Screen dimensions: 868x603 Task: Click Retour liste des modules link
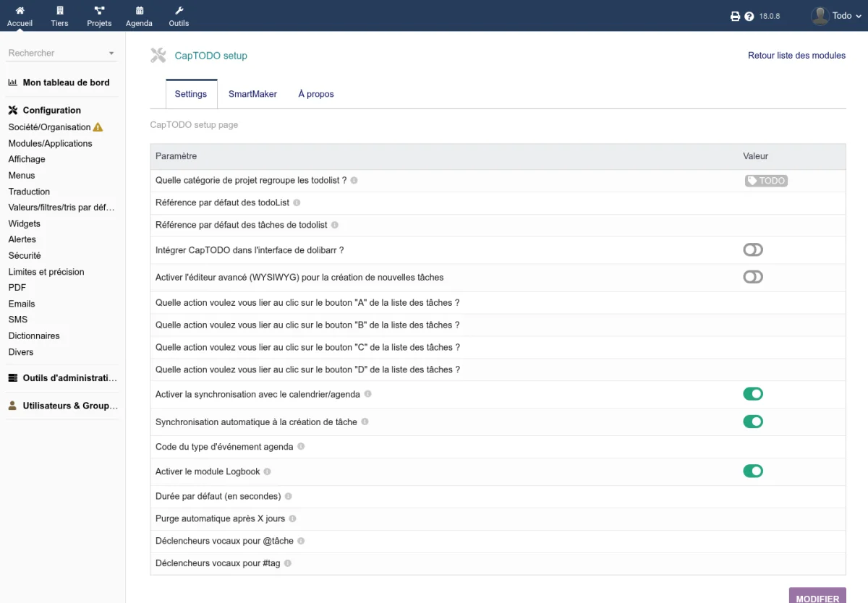(796, 56)
